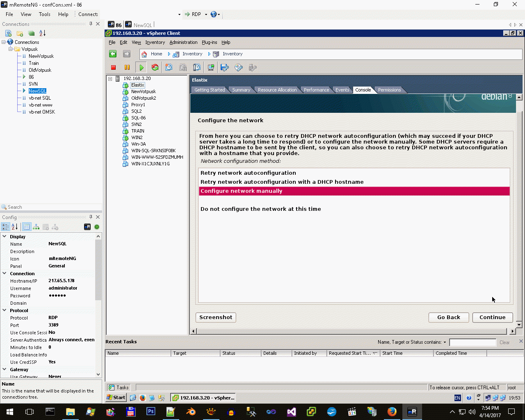The height and width of the screenshot is (420, 525).
Task: Click the Properties icon in Config toolbar
Action: (27, 227)
